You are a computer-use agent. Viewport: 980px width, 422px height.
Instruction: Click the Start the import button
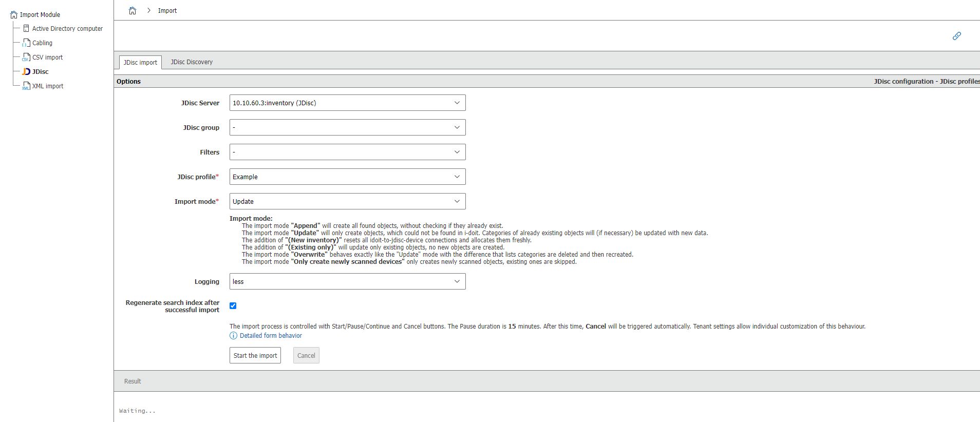(x=255, y=355)
